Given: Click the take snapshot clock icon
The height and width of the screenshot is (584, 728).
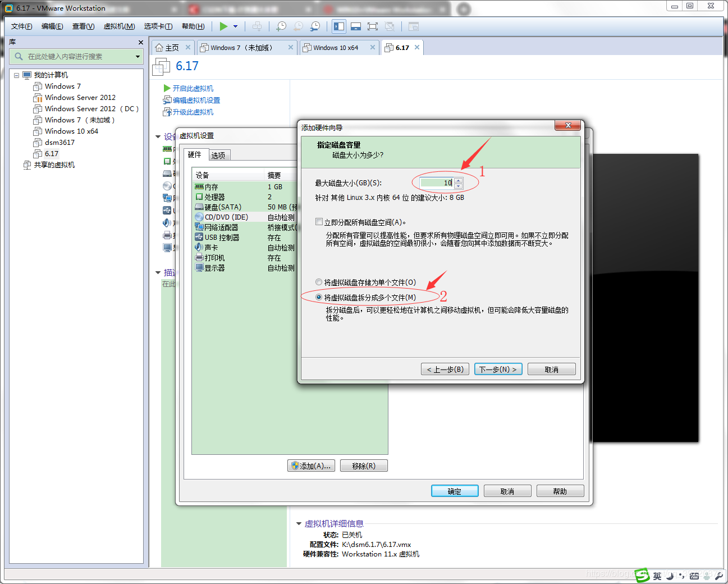Looking at the screenshot, I should click(x=281, y=26).
